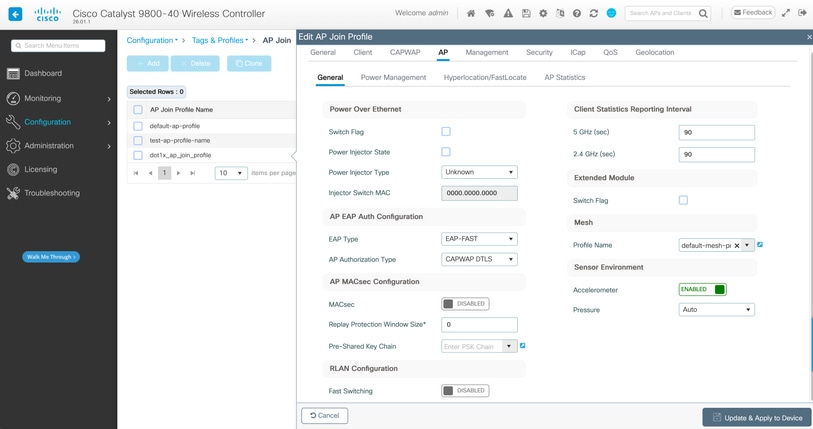Click the Feedback button
The width and height of the screenshot is (813, 429).
pos(753,12)
